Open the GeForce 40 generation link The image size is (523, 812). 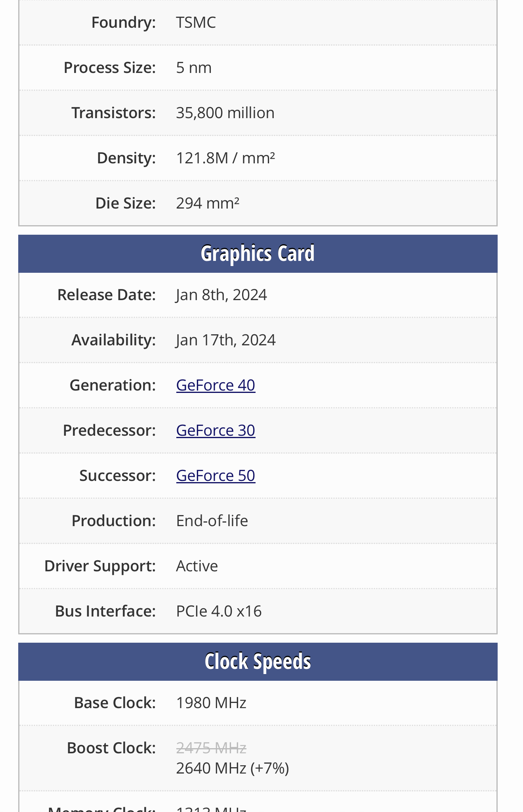click(216, 385)
